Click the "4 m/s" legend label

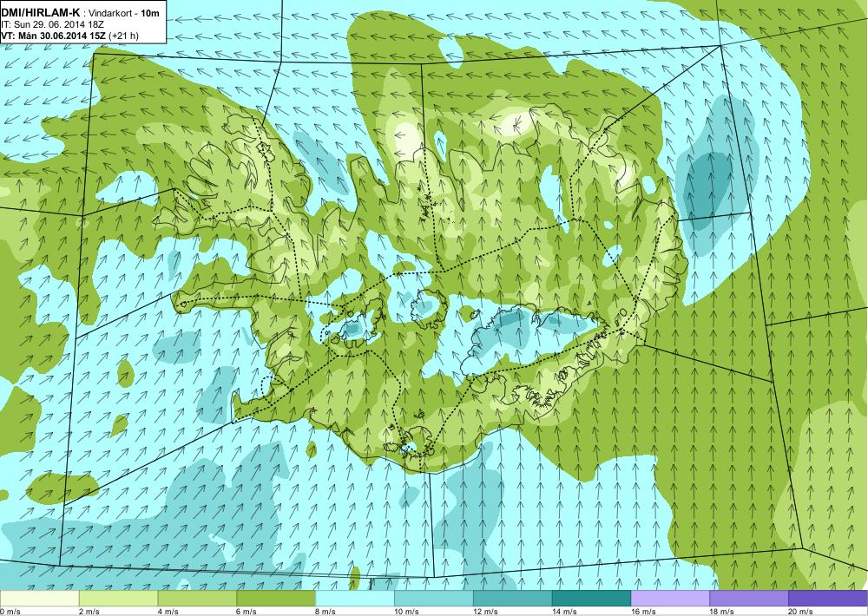coord(168,612)
